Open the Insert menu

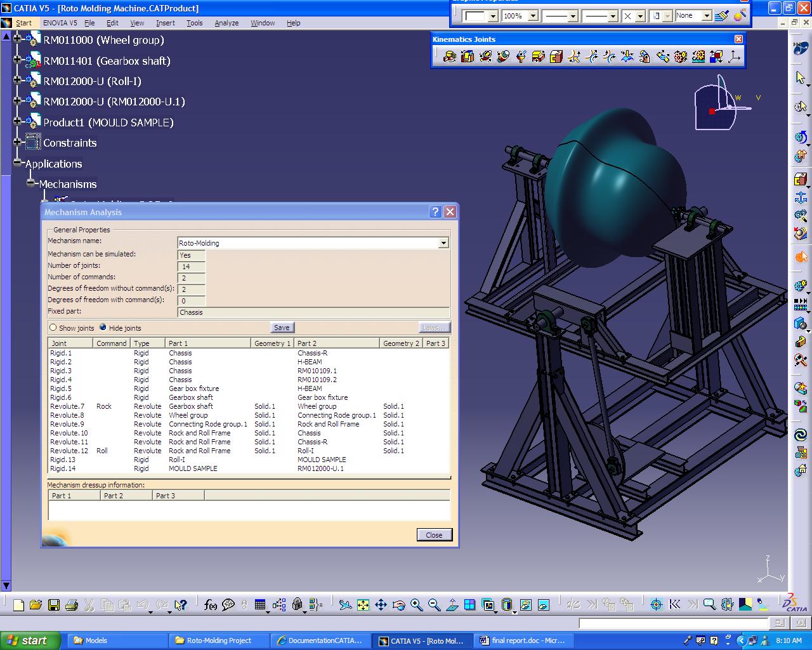tap(166, 23)
